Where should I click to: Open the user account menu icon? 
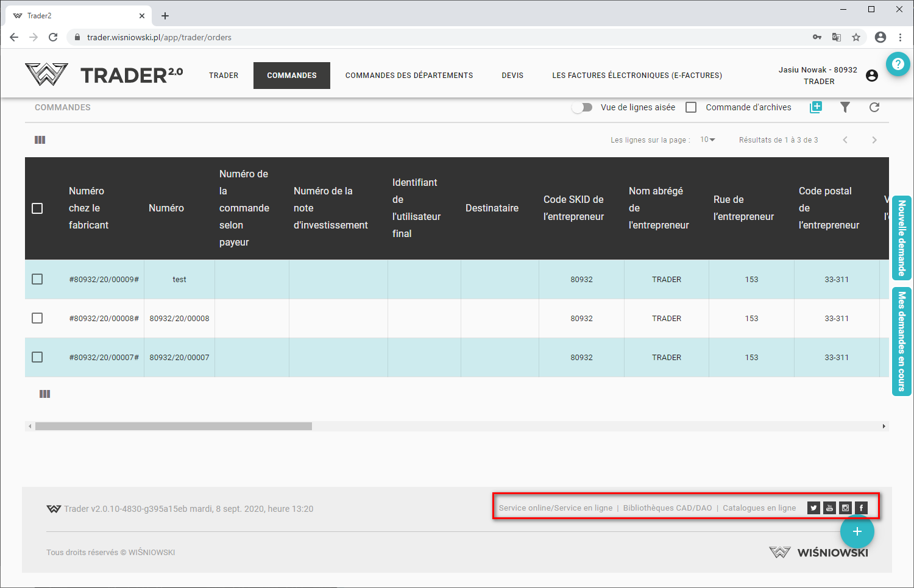(x=871, y=76)
